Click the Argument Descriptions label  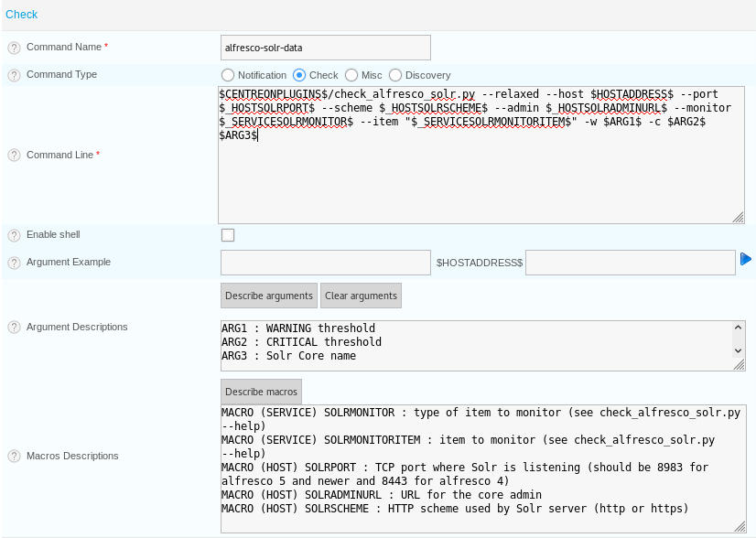(77, 327)
